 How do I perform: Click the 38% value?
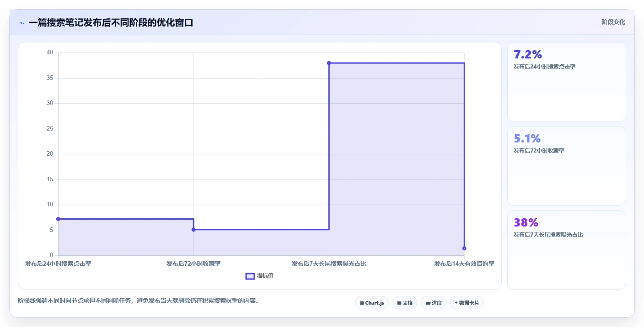526,223
